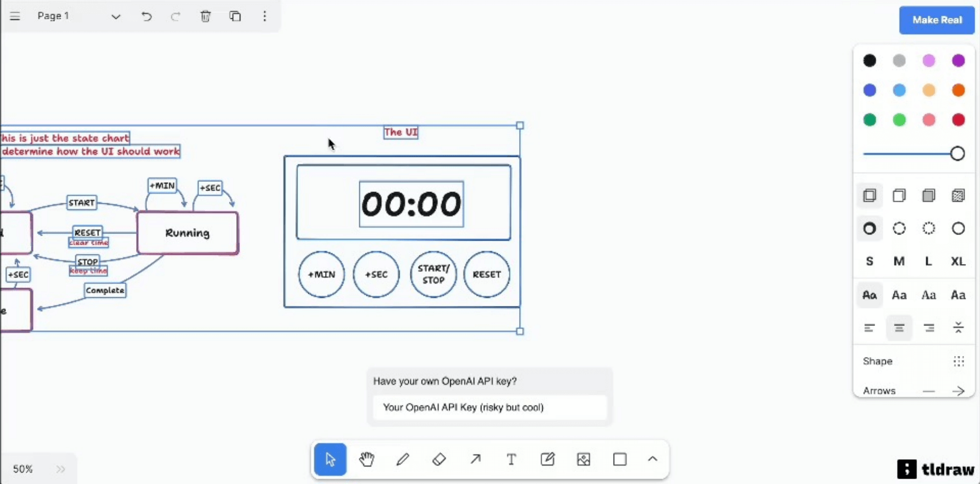The width and height of the screenshot is (980, 484).
Task: Expand more tools with the chevron
Action: tap(652, 459)
